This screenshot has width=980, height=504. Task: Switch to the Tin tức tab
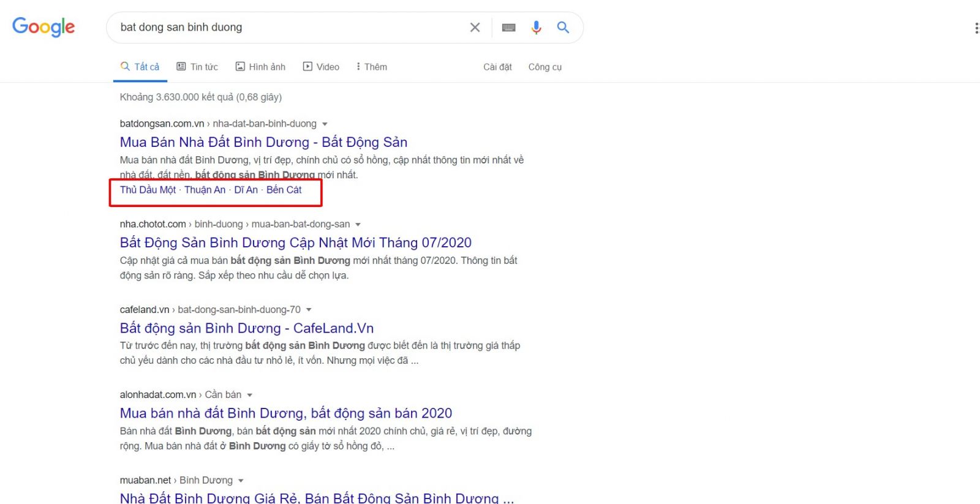[x=197, y=67]
